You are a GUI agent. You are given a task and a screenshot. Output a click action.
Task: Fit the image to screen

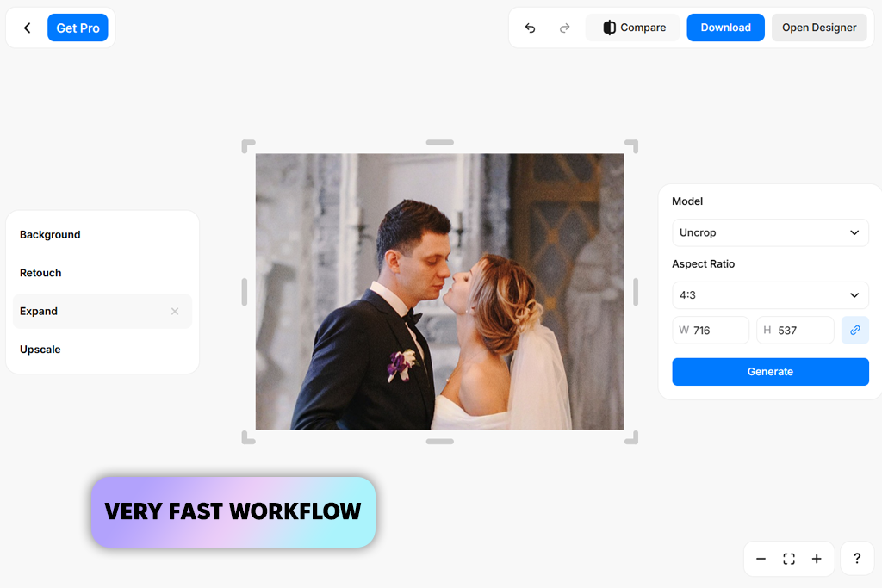coord(789,559)
